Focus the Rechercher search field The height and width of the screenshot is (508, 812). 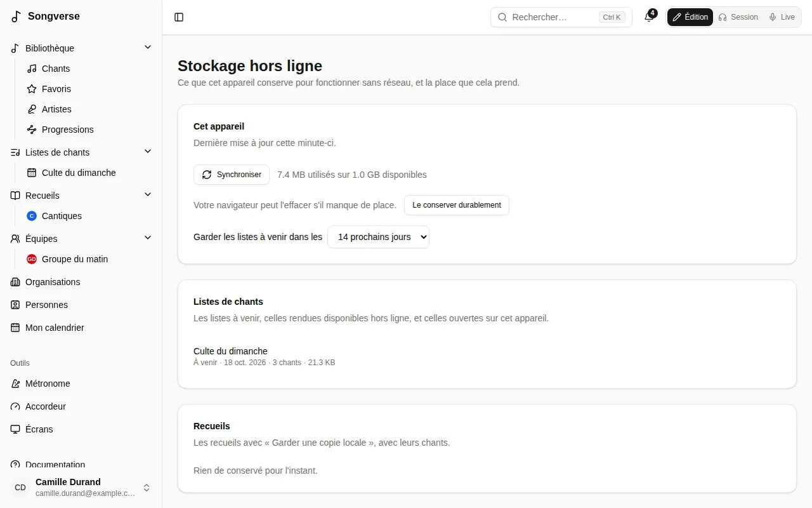(x=561, y=17)
